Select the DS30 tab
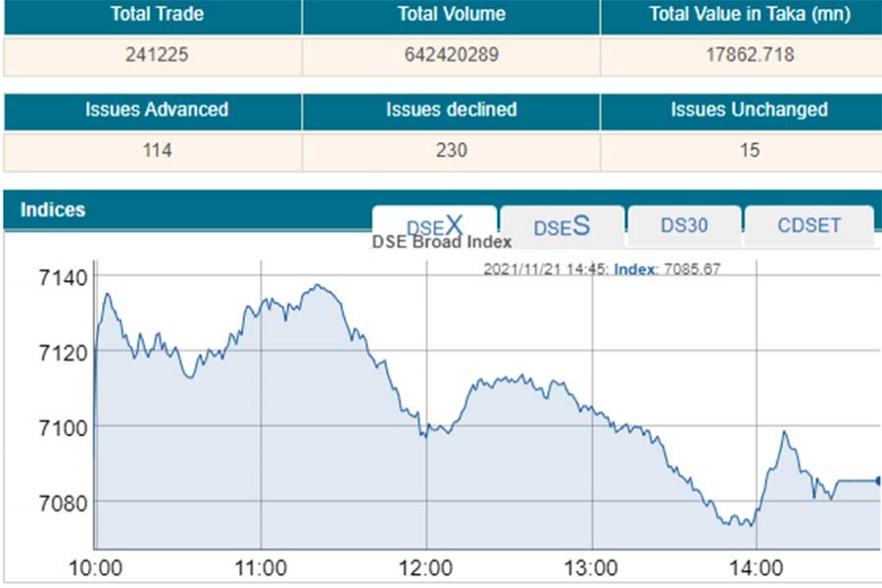 (684, 226)
